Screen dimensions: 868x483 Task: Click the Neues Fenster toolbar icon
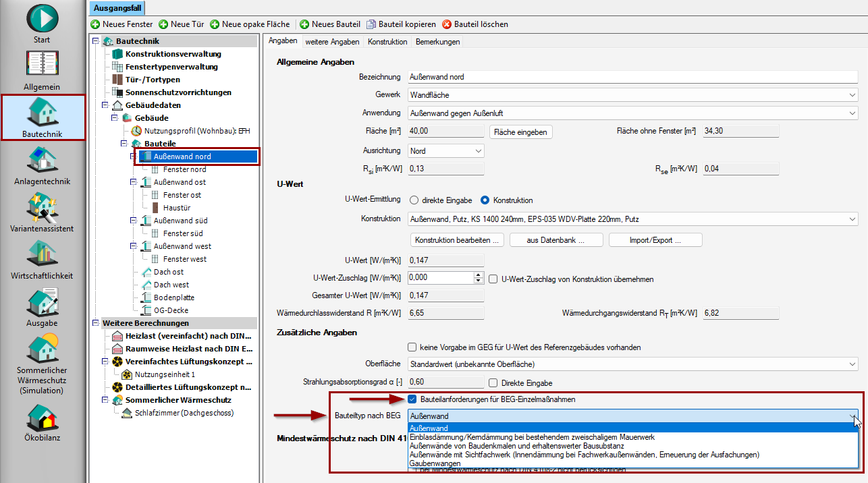[x=95, y=24]
